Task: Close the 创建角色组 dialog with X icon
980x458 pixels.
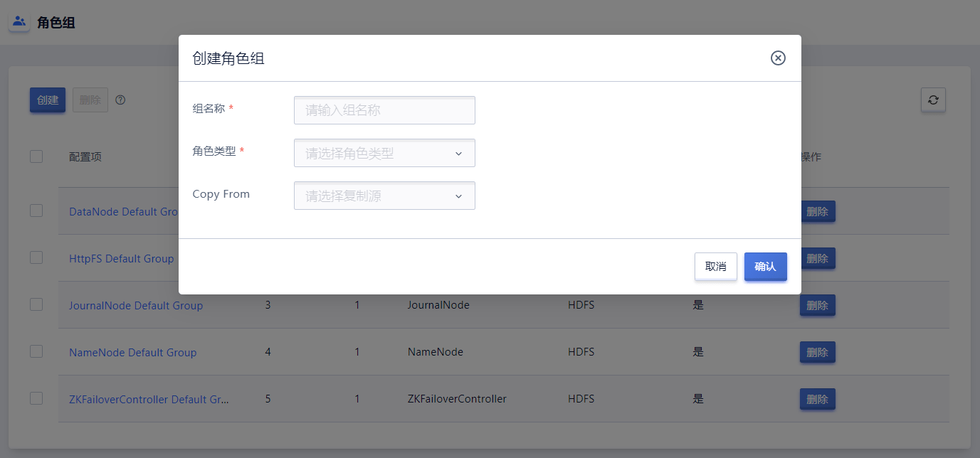Action: click(x=778, y=58)
